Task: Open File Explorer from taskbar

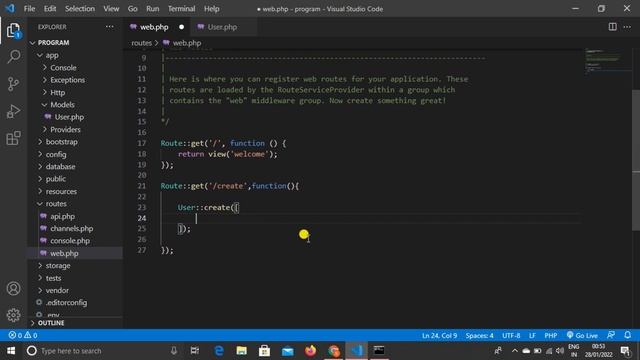Action: (x=242, y=351)
